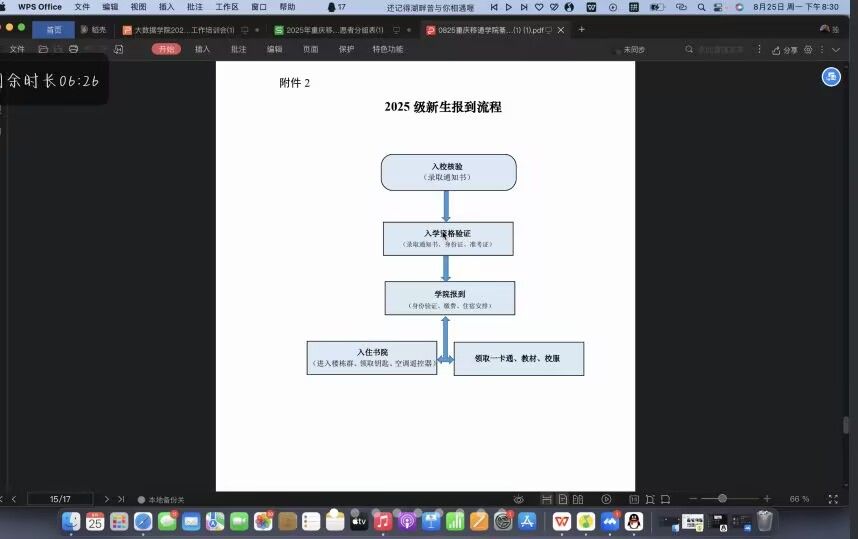
Task: Click the eye protection mode icon
Action: click(518, 499)
